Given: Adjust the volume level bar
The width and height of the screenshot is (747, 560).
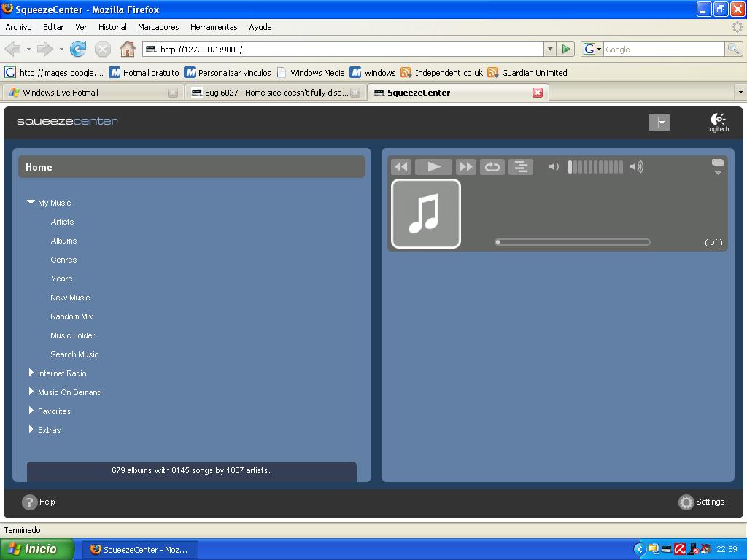Looking at the screenshot, I should pyautogui.click(x=595, y=167).
